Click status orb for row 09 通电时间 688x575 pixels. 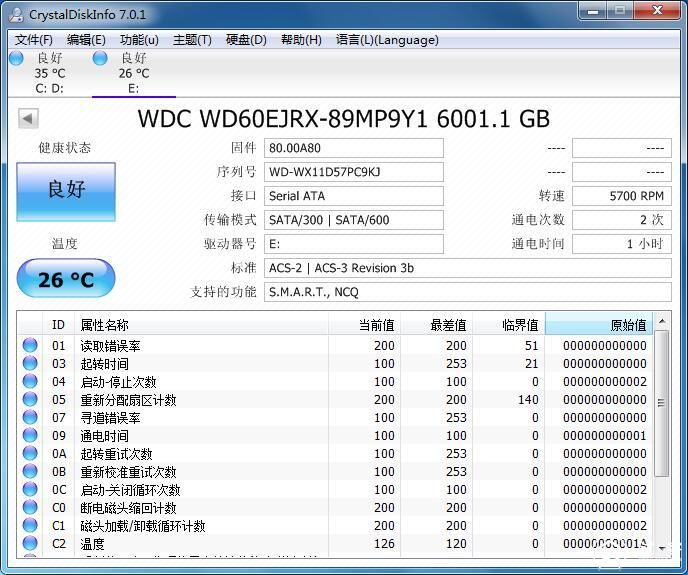[x=30, y=435]
